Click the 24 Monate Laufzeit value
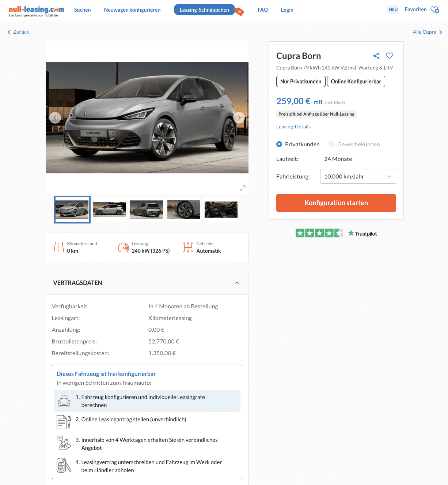This screenshot has height=485, width=448. click(338, 159)
